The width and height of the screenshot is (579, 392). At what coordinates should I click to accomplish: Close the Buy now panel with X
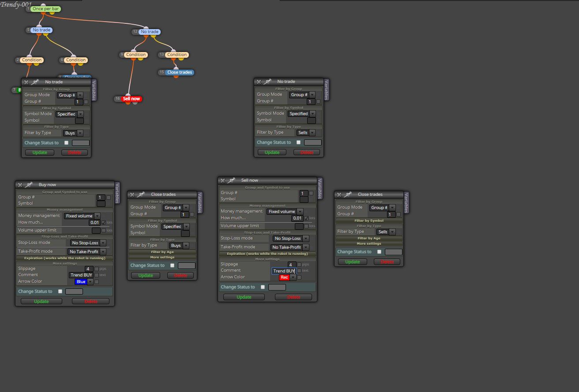click(20, 185)
